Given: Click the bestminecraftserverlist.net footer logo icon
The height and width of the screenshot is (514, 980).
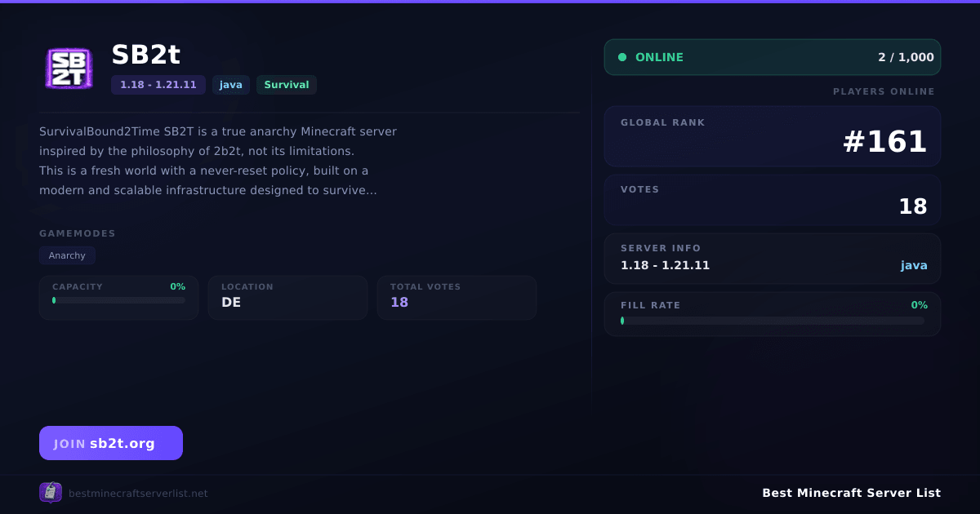Looking at the screenshot, I should (51, 492).
